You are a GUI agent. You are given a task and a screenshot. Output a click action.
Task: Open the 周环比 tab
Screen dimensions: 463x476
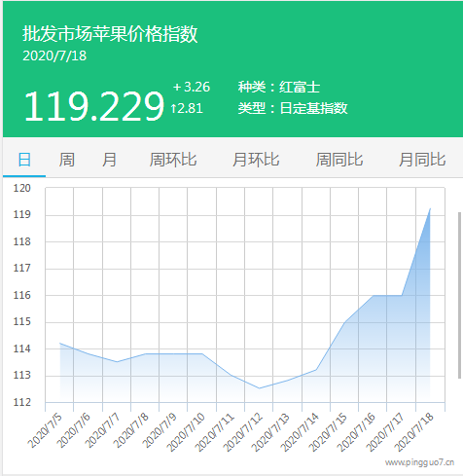173,160
